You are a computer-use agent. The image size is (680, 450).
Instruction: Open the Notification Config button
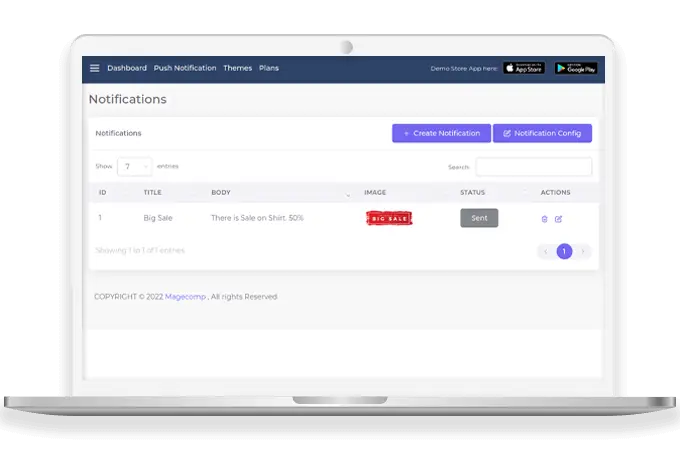542,133
